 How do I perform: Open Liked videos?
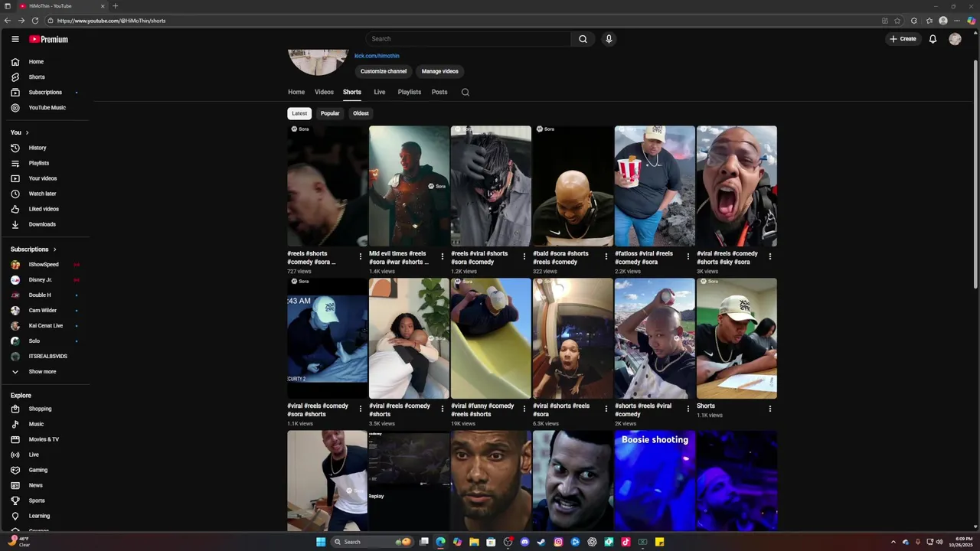44,209
